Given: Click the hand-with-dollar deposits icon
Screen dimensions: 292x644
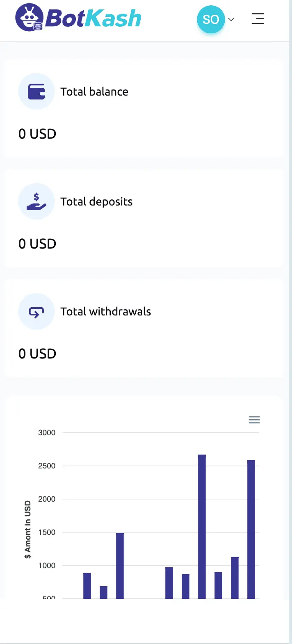Looking at the screenshot, I should (36, 201).
